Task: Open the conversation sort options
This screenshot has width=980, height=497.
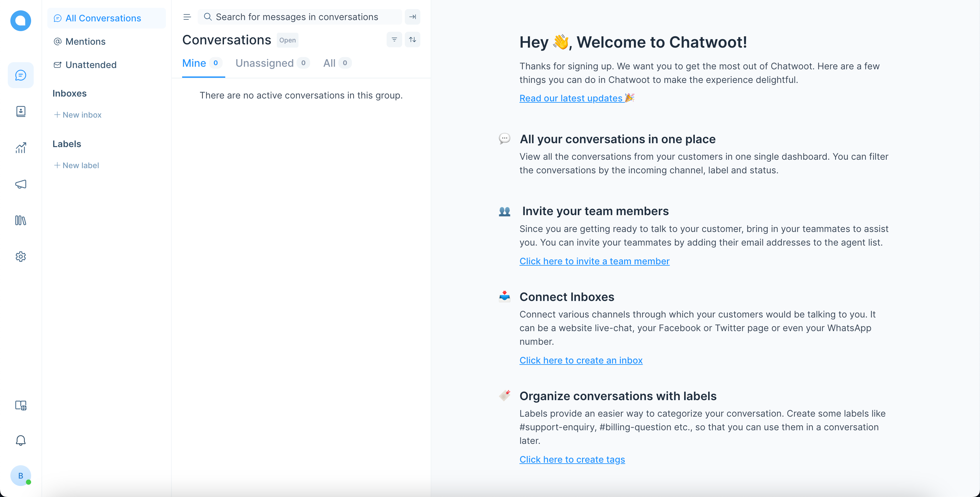Action: click(x=413, y=40)
